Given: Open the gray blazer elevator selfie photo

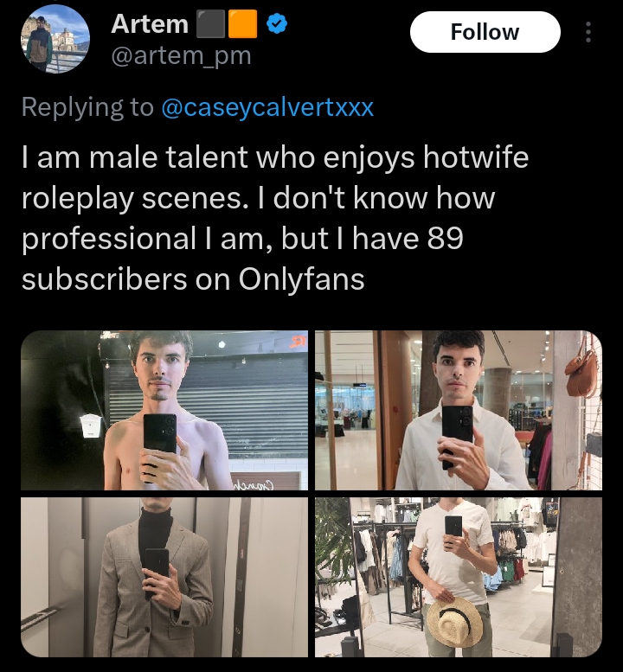Looking at the screenshot, I should click(x=164, y=577).
